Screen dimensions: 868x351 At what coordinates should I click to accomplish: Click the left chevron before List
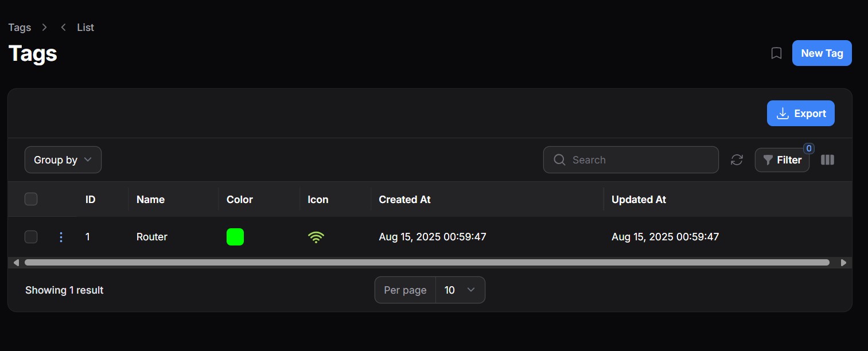click(63, 28)
